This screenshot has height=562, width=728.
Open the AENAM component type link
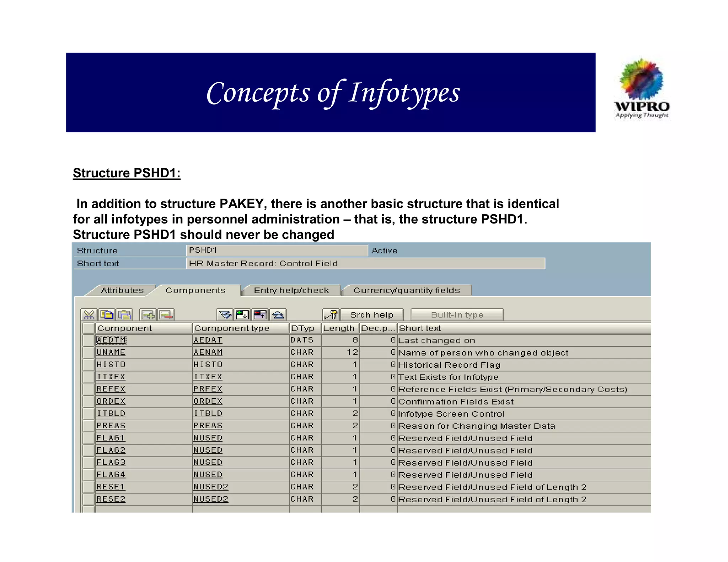(208, 352)
